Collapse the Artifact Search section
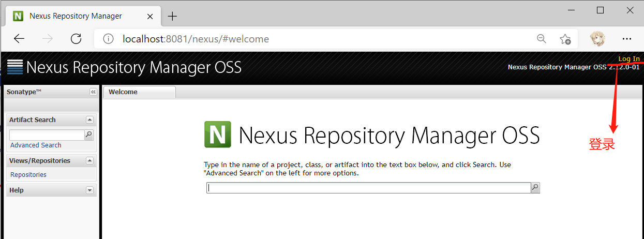Viewport: 644px width, 239px height. click(x=89, y=119)
